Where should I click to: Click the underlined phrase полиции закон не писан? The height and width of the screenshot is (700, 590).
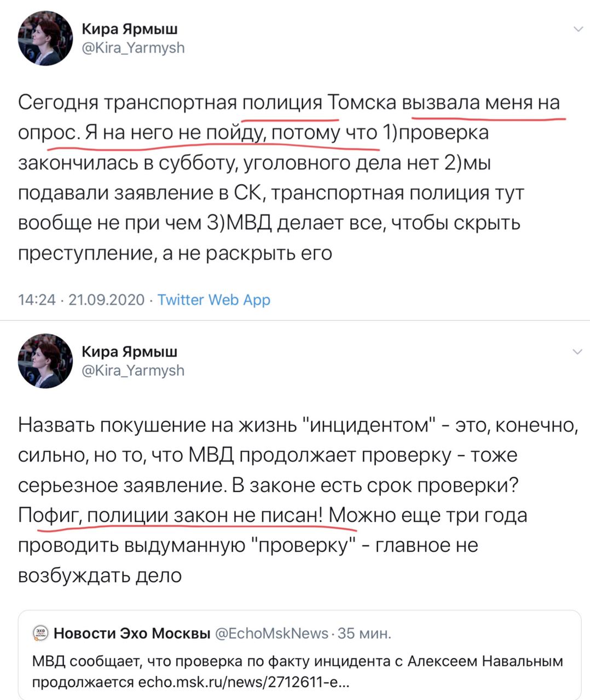click(x=202, y=515)
